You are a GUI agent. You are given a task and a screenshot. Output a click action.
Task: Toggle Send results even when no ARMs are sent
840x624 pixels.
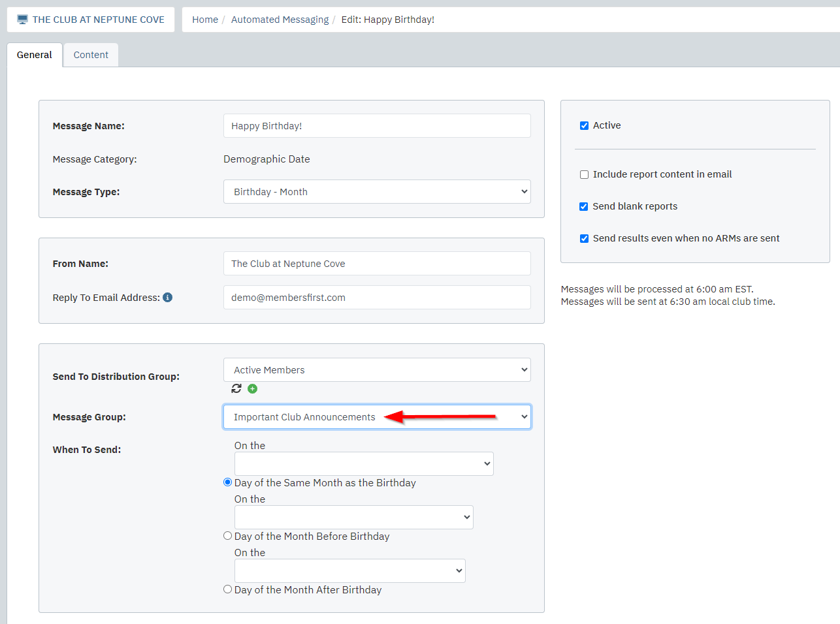pos(584,238)
